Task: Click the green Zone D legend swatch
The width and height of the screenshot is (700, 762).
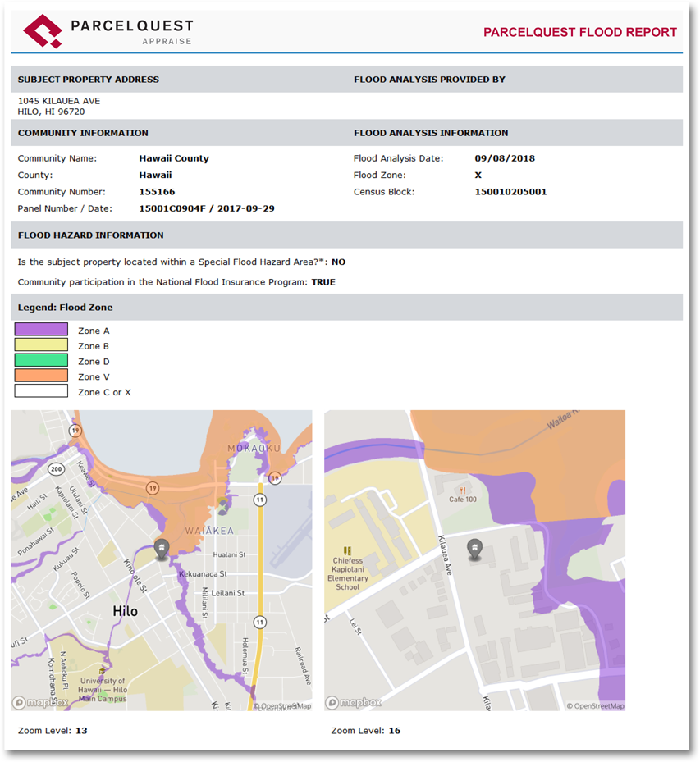Action: 41,360
